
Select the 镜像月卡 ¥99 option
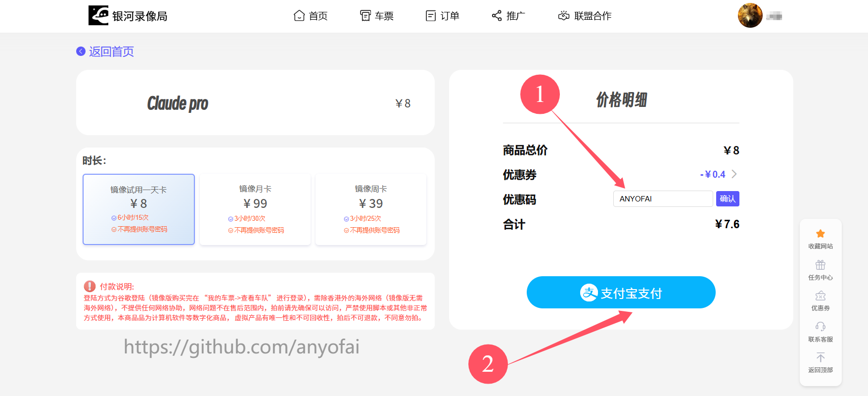point(255,209)
